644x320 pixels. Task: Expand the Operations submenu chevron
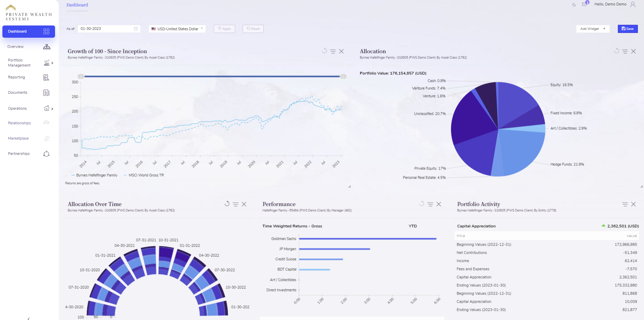[x=53, y=108]
